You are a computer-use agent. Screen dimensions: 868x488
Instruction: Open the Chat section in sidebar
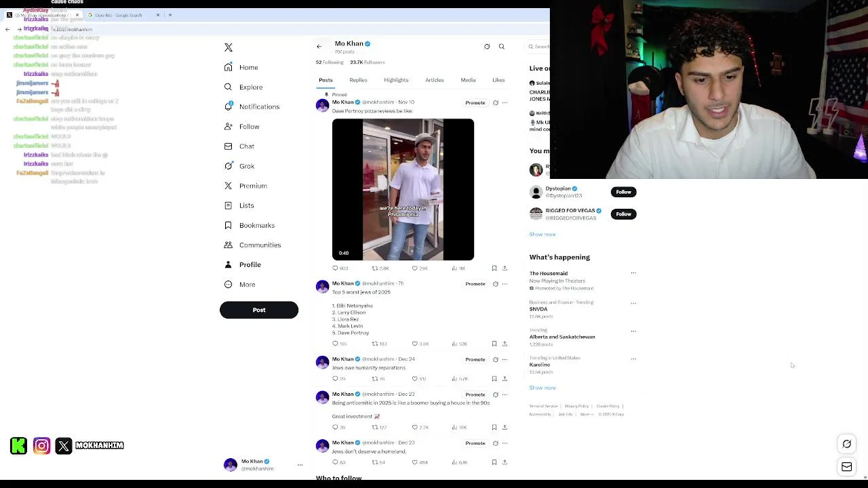pyautogui.click(x=239, y=146)
